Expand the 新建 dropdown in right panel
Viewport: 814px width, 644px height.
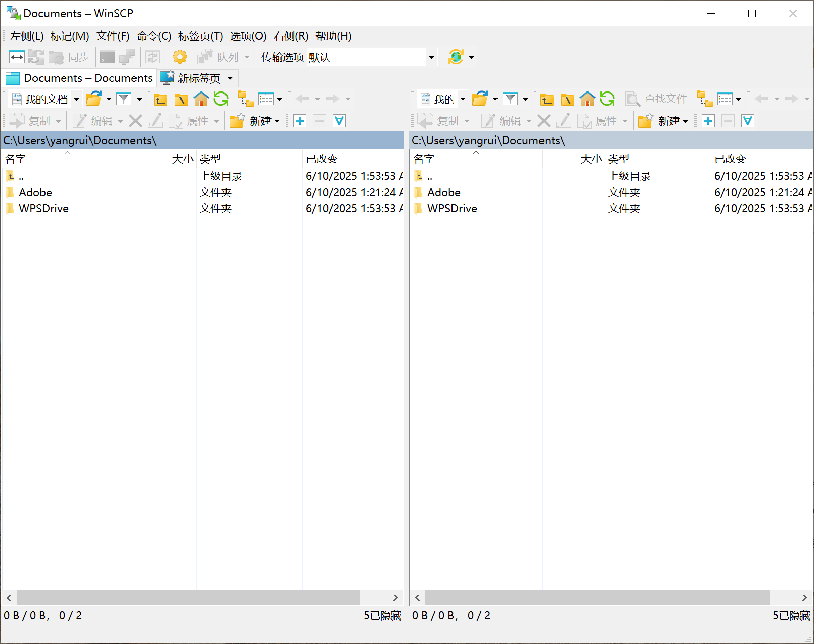(686, 121)
